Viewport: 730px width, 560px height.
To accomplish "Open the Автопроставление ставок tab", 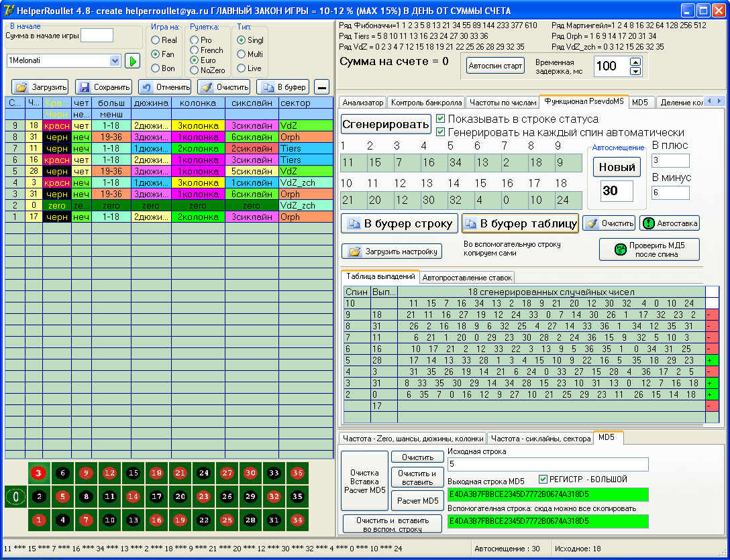I will coord(468,277).
